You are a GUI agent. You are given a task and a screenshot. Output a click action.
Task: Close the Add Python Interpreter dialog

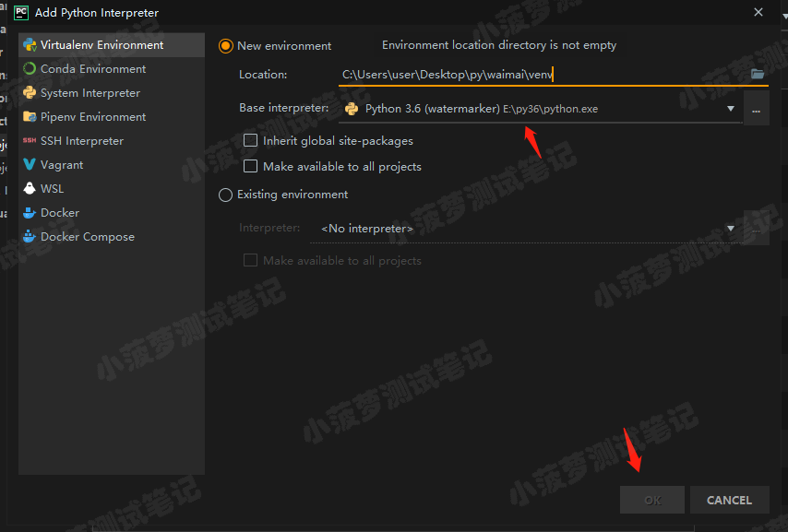pos(758,12)
